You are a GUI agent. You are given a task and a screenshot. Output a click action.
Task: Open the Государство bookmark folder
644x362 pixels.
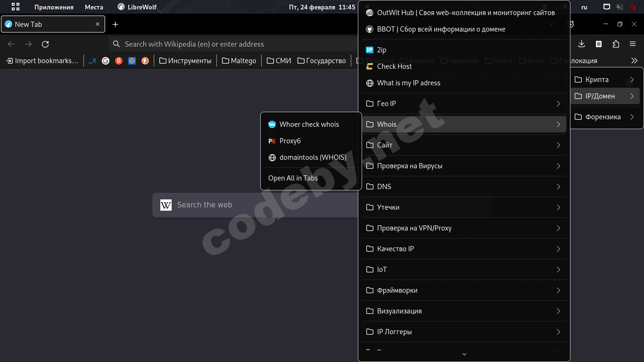(x=322, y=60)
